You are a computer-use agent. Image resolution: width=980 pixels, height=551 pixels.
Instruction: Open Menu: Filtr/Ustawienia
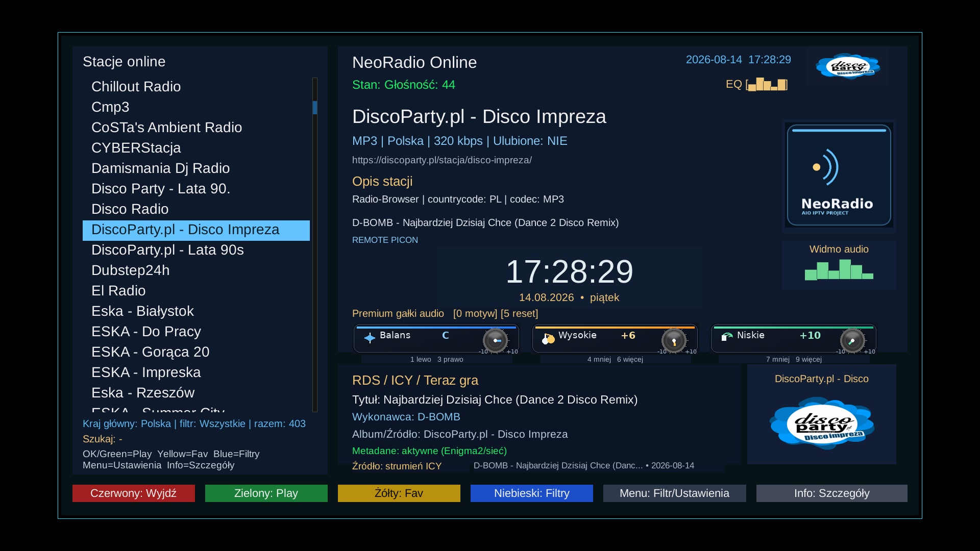675,493
